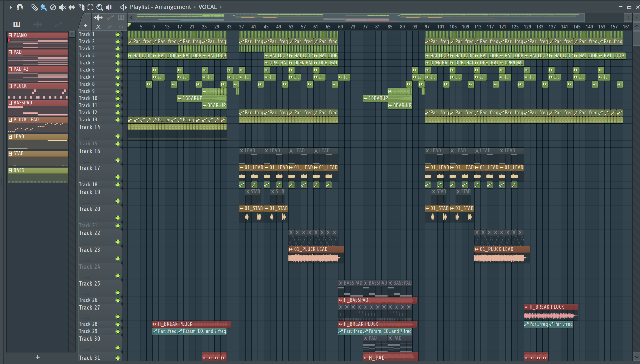Add new pattern with picker plus button
Image resolution: width=640 pixels, height=364 pixels.
38,357
